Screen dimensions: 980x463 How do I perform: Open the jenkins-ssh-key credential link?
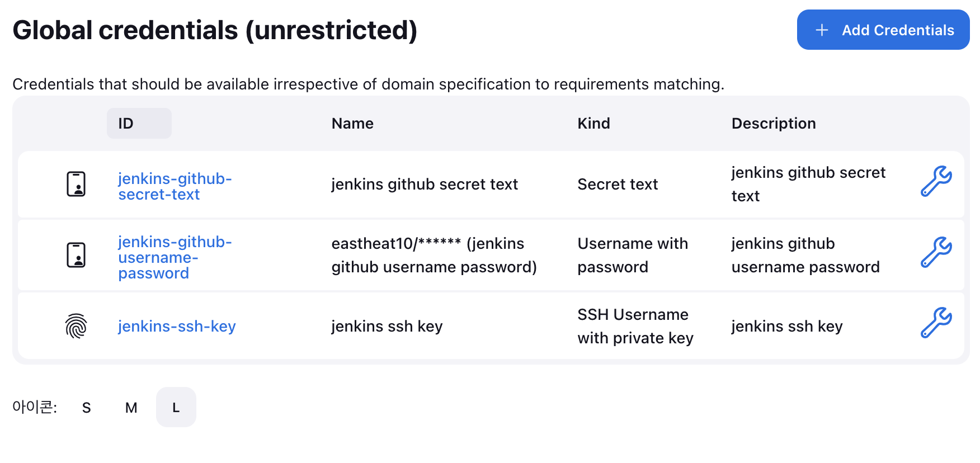coord(177,326)
